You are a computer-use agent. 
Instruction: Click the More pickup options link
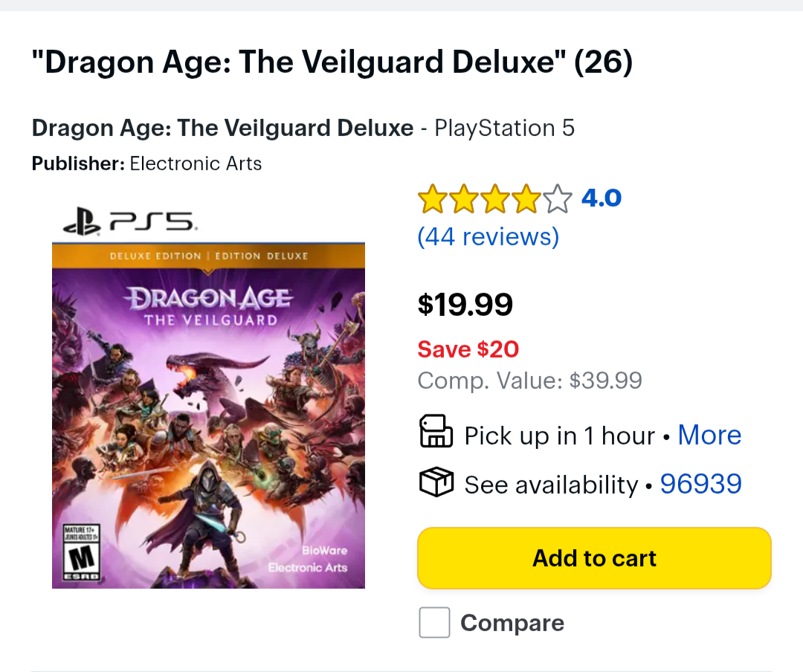(709, 435)
